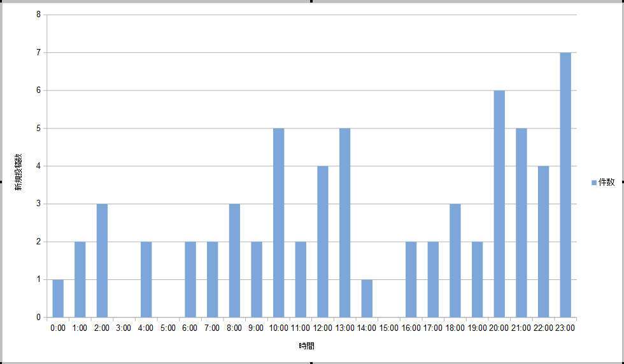Select the 12:00 bar

tap(323, 242)
